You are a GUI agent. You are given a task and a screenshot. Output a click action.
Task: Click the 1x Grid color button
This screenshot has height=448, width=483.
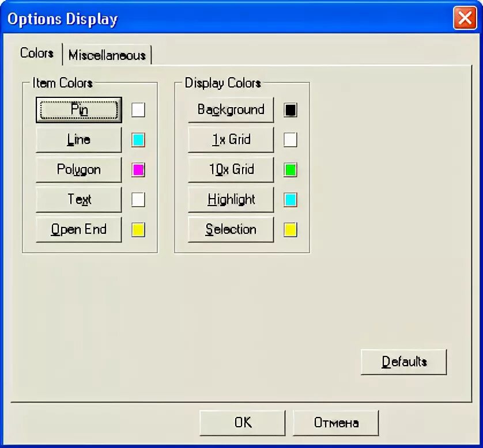pyautogui.click(x=231, y=140)
